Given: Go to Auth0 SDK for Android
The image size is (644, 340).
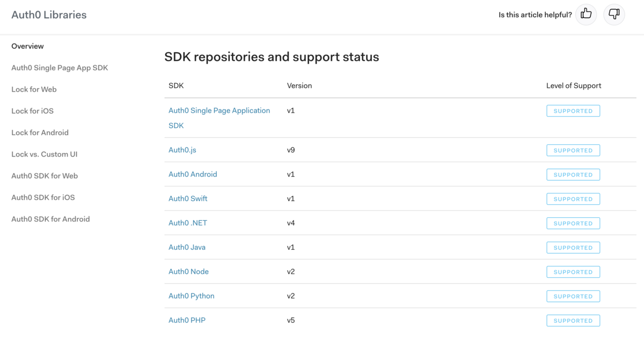Looking at the screenshot, I should click(50, 219).
